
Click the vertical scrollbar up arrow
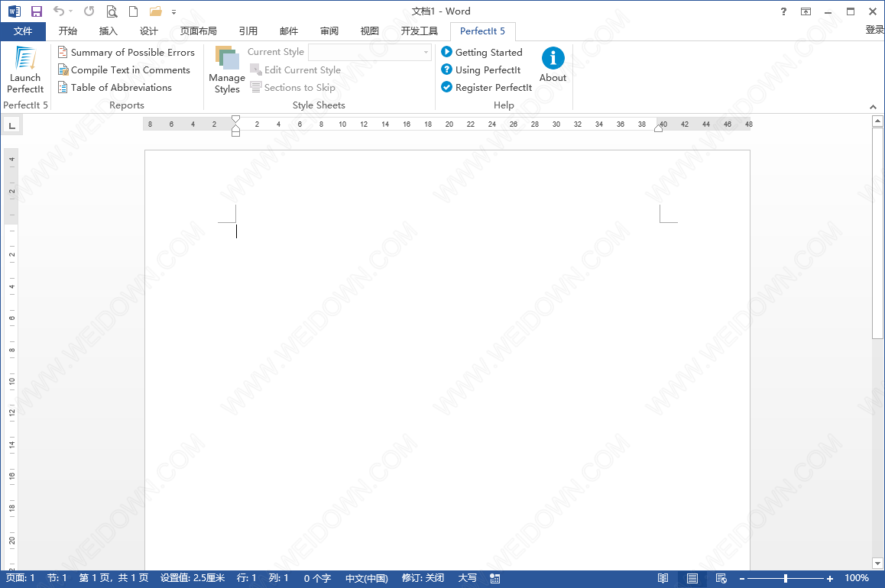(877, 121)
